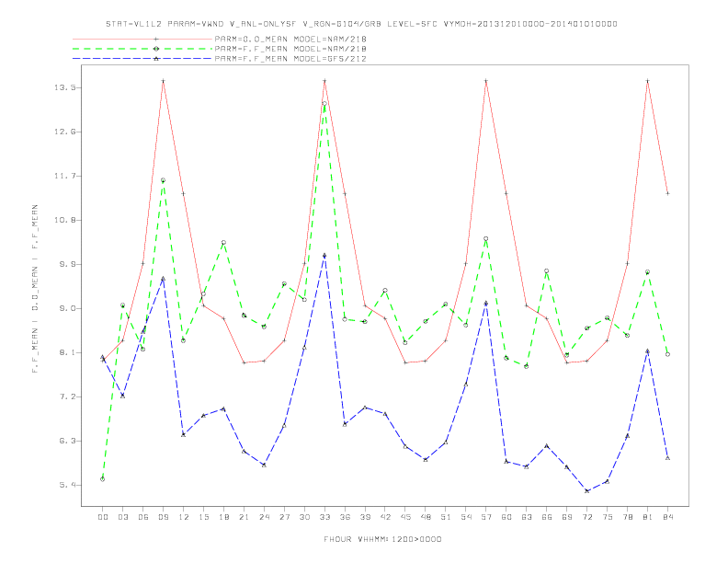Click green circle data point at hour 18
The width and height of the screenshot is (728, 563).
223,243
